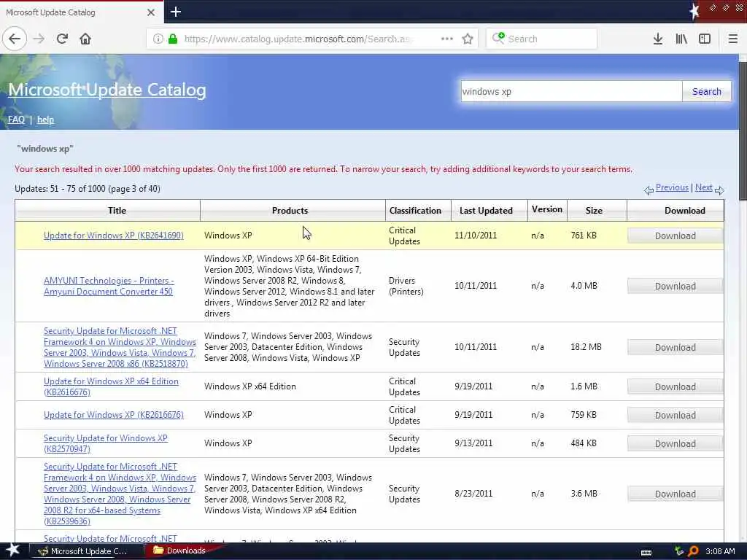Reload the page with the refresh icon
Image resolution: width=747 pixels, height=560 pixels.
tap(62, 39)
